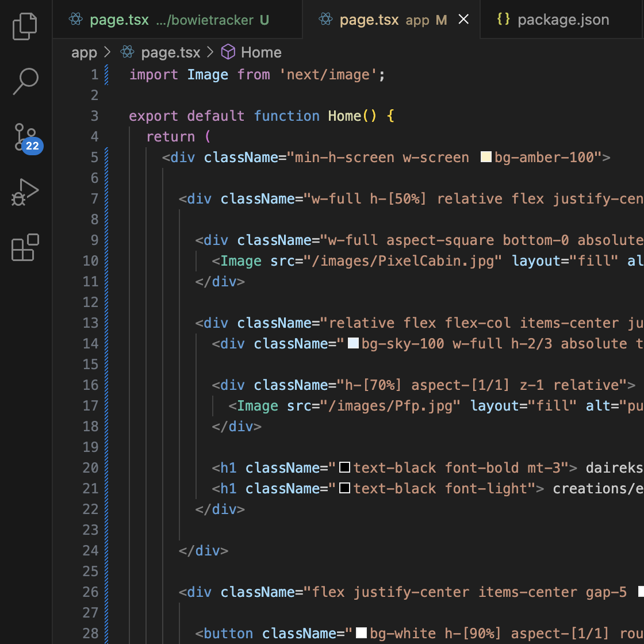The image size is (644, 644).
Task: Click the closing div tag on line 11
Action: (x=220, y=282)
